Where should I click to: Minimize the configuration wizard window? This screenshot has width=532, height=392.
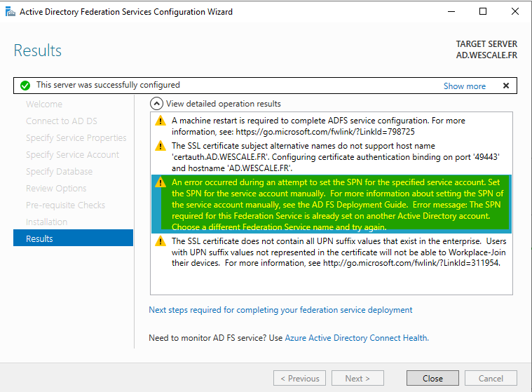coord(451,11)
